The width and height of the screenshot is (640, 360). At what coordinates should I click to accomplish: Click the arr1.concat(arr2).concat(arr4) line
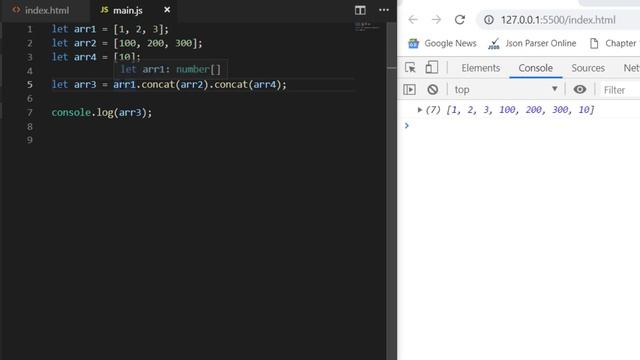(x=169, y=84)
